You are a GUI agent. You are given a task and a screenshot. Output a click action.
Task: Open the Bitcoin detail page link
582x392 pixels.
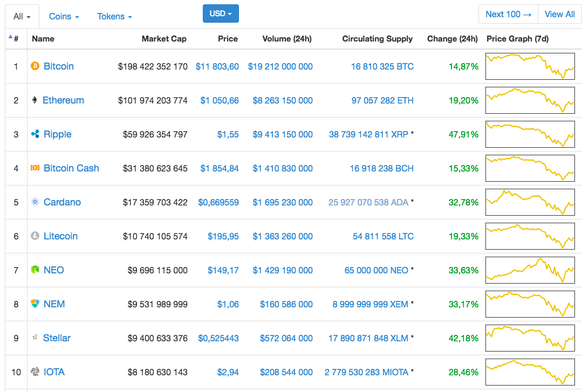click(x=59, y=66)
